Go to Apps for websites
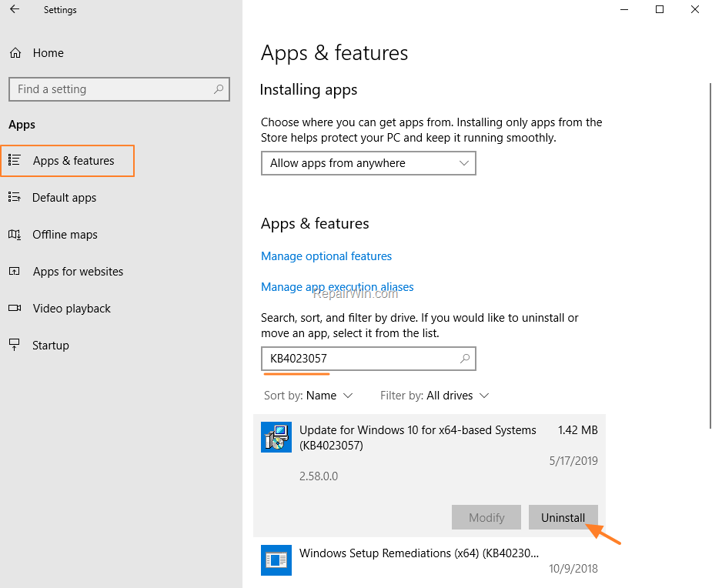This screenshot has height=588, width=712. coord(78,272)
